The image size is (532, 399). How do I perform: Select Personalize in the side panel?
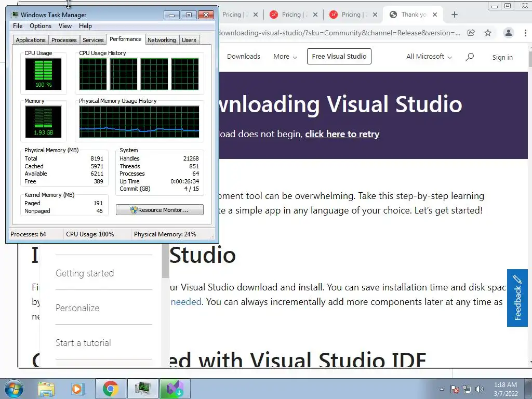tap(77, 308)
